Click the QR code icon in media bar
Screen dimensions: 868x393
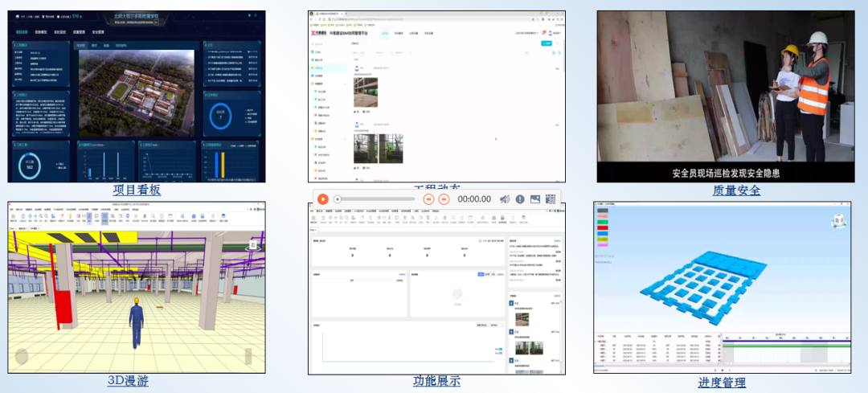click(551, 199)
